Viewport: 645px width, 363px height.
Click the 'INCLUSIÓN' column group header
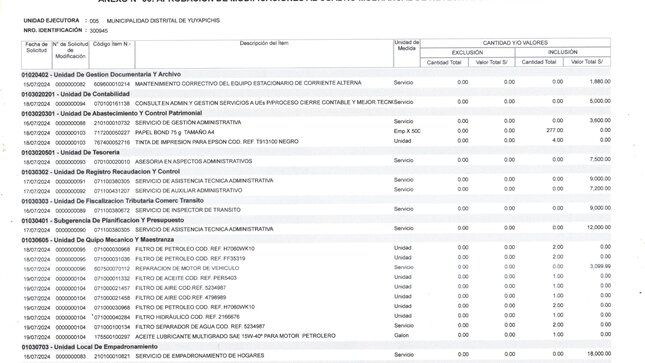(x=562, y=52)
